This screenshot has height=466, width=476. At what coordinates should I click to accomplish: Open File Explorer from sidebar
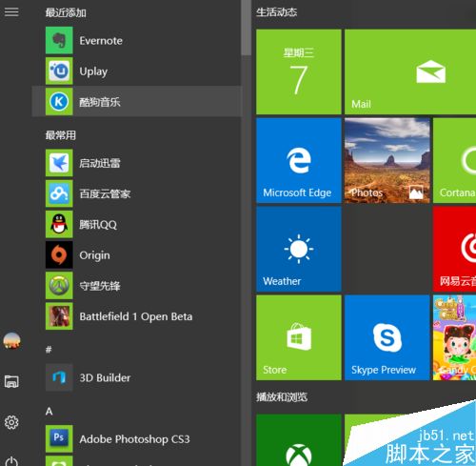[11, 381]
